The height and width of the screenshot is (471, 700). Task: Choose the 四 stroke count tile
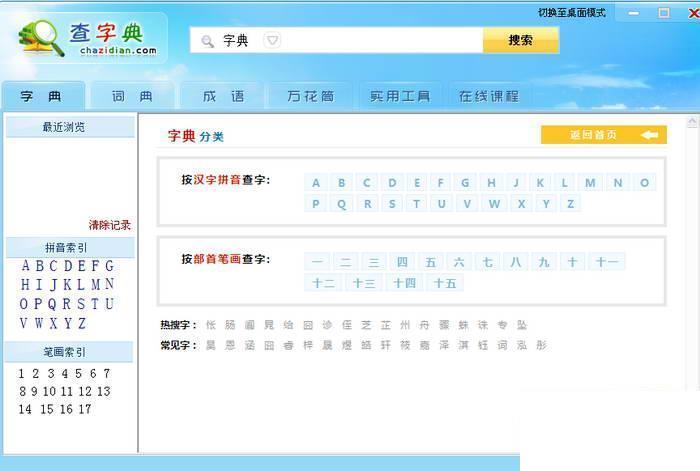click(402, 262)
